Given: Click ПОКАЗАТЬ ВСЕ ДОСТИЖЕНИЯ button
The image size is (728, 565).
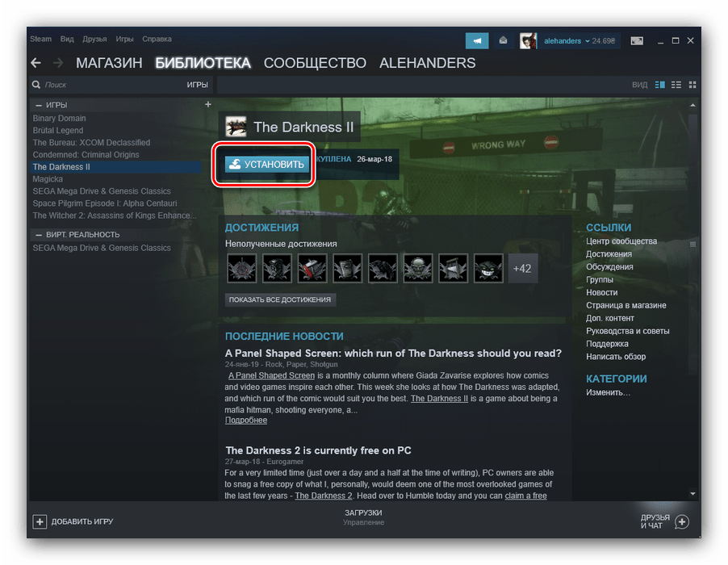Looking at the screenshot, I should point(280,299).
